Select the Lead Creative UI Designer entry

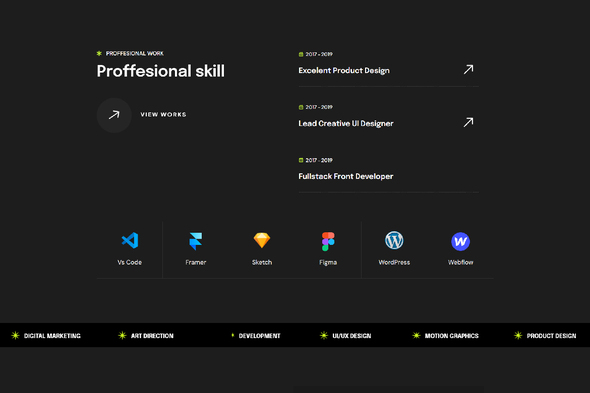[x=346, y=123]
